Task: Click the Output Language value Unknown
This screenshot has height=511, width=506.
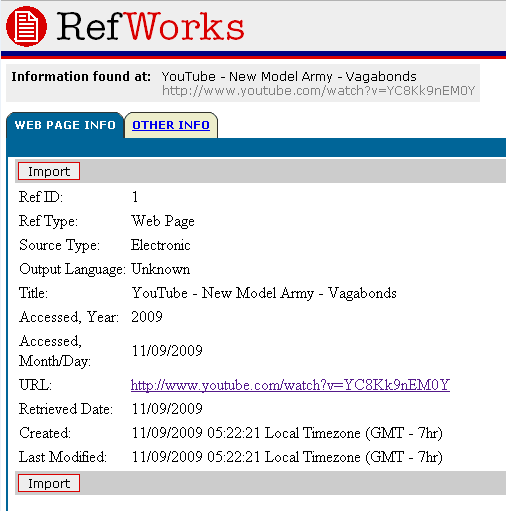Action: (161, 269)
